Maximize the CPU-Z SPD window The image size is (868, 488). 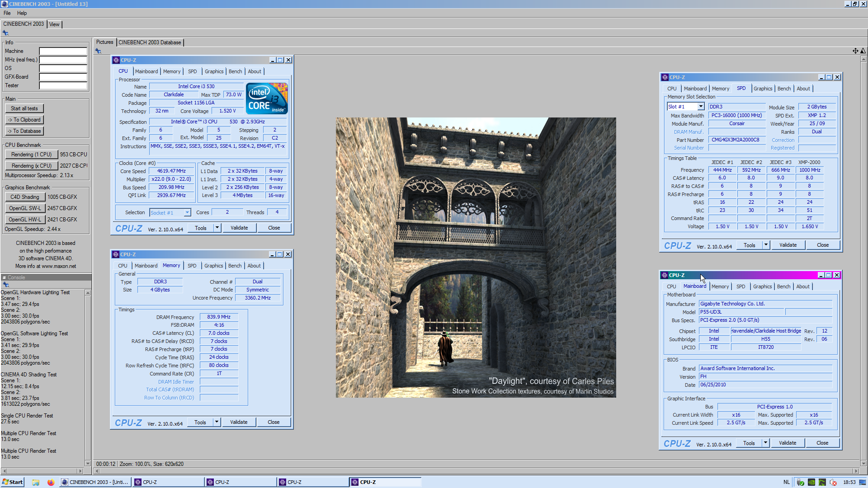click(x=829, y=77)
